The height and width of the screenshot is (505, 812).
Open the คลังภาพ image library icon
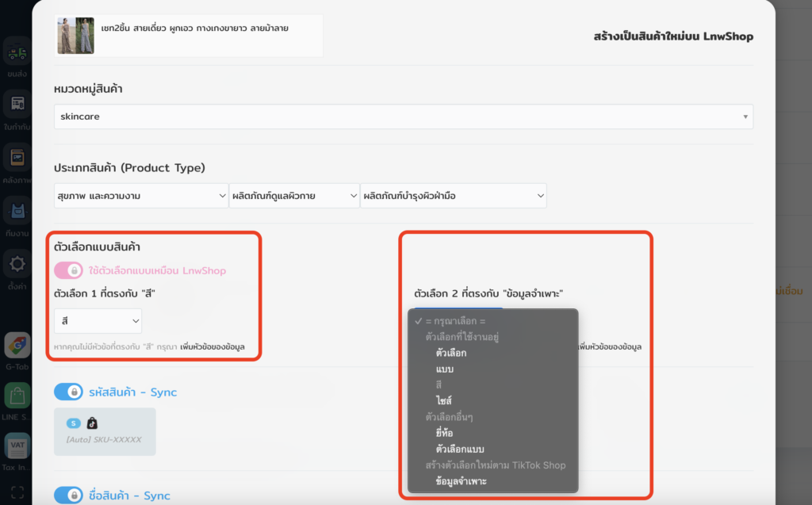(x=16, y=158)
